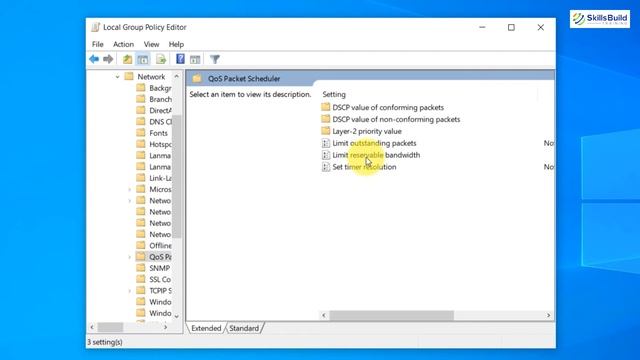Select the Backgr... tree item

[160, 88]
